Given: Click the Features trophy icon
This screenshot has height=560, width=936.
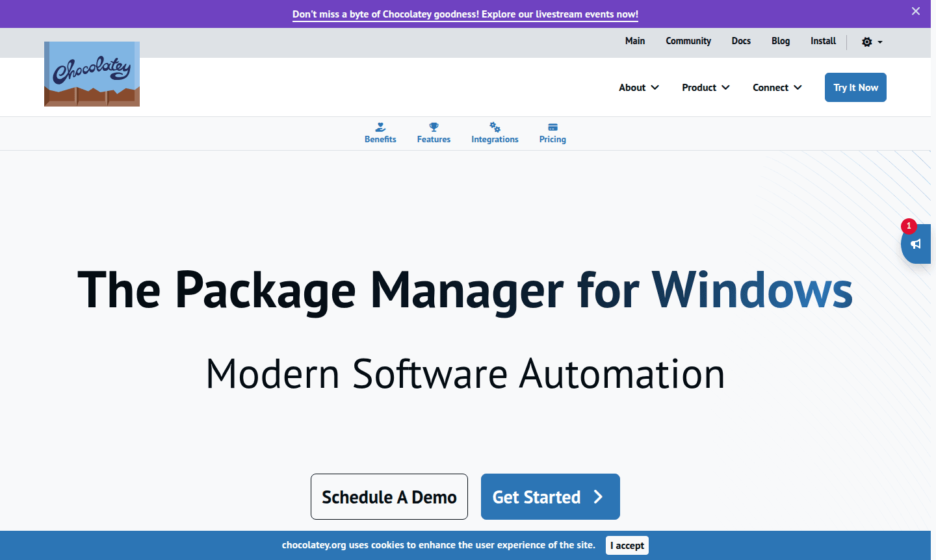Looking at the screenshot, I should tap(434, 127).
